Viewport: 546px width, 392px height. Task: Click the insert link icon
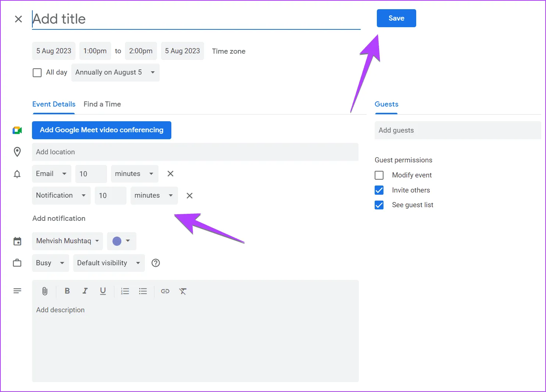(x=165, y=291)
